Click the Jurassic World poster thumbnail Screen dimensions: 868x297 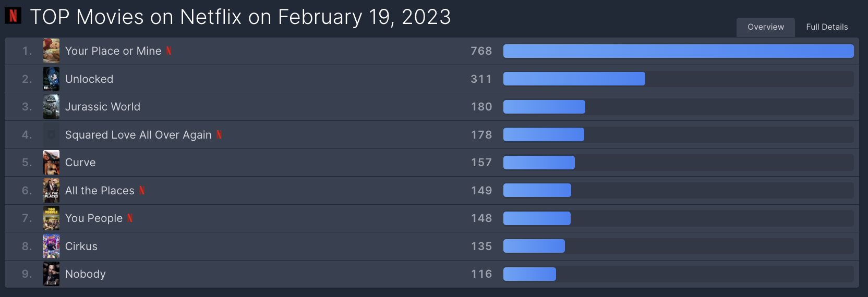51,107
